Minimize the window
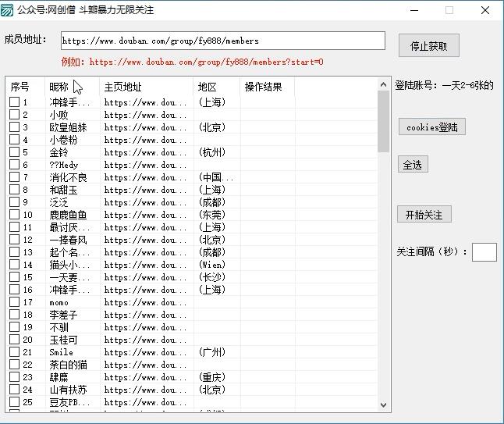This screenshot has width=504, height=424. (414, 10)
